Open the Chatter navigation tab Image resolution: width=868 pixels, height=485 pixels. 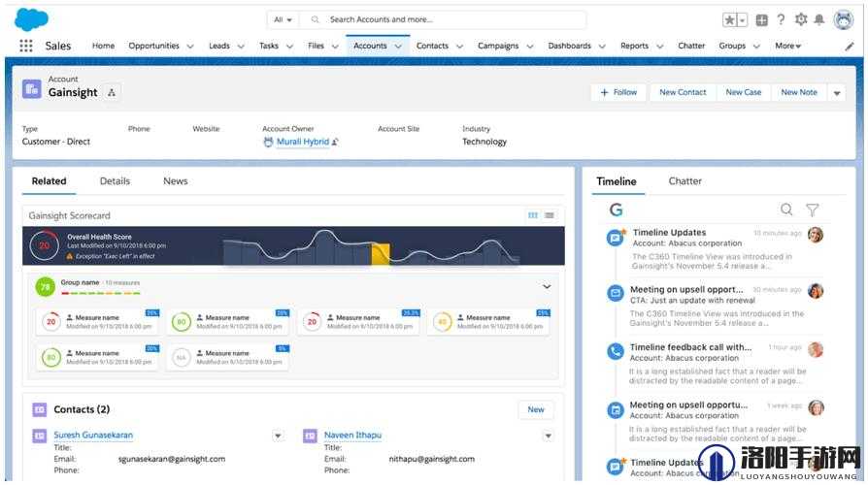click(691, 46)
